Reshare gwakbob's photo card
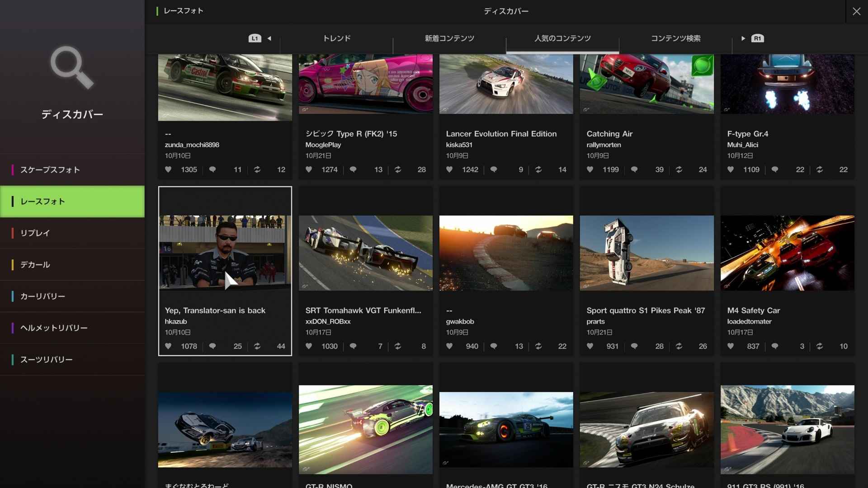The height and width of the screenshot is (488, 868). pos(538,346)
